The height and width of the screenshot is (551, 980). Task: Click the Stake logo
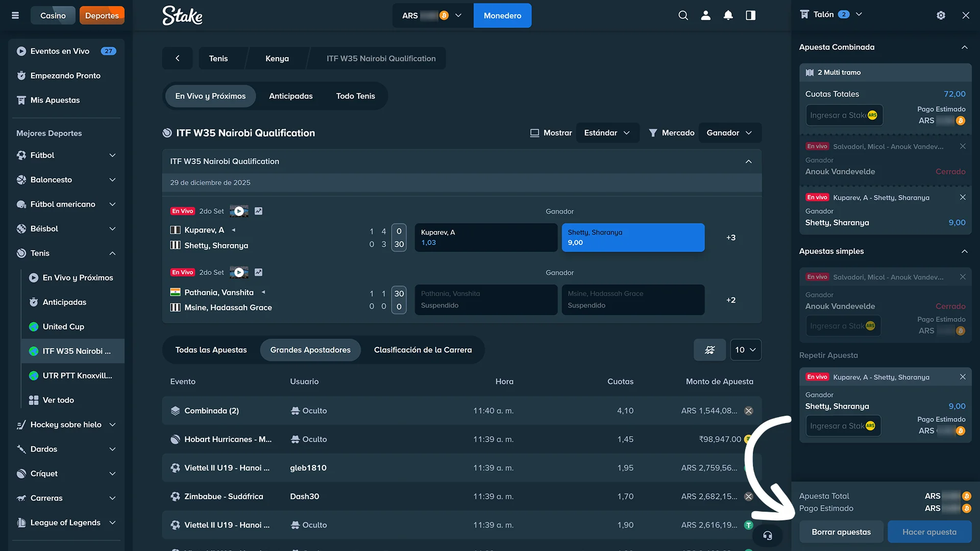pyautogui.click(x=182, y=15)
